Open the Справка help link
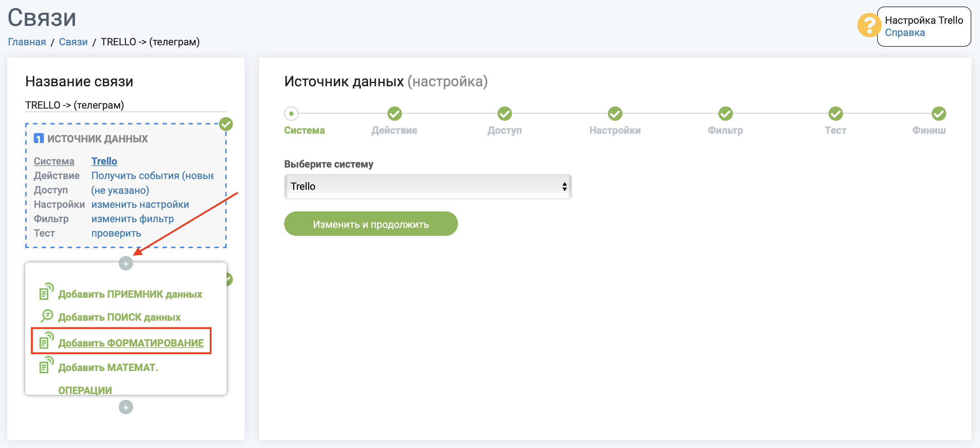980x448 pixels. pyautogui.click(x=905, y=33)
